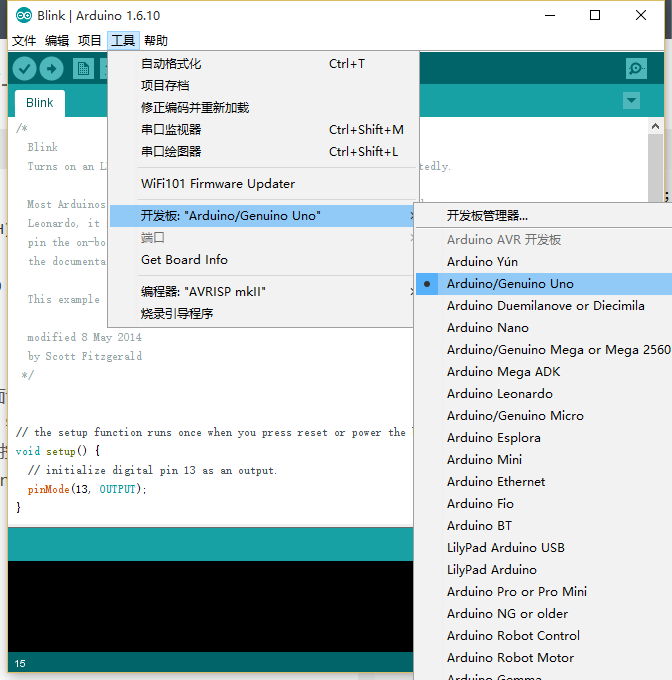Close the 工具 menu in menu bar
Image resolution: width=672 pixels, height=680 pixels.
(x=123, y=41)
